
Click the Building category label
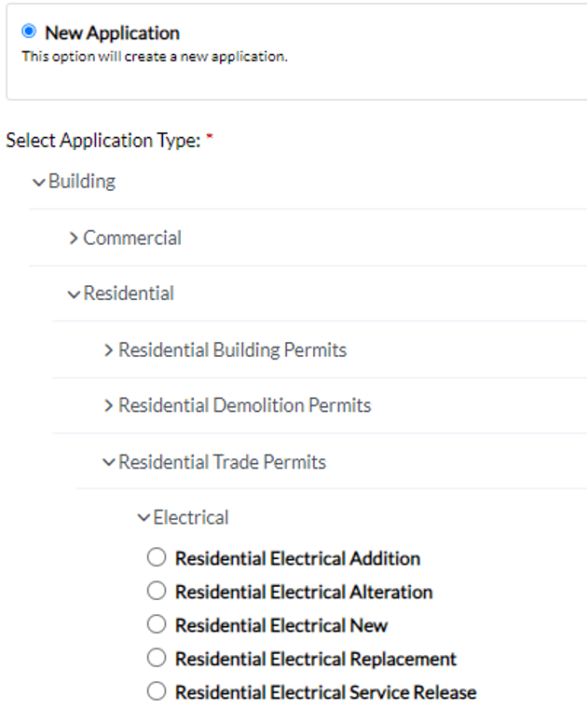pyautogui.click(x=82, y=182)
